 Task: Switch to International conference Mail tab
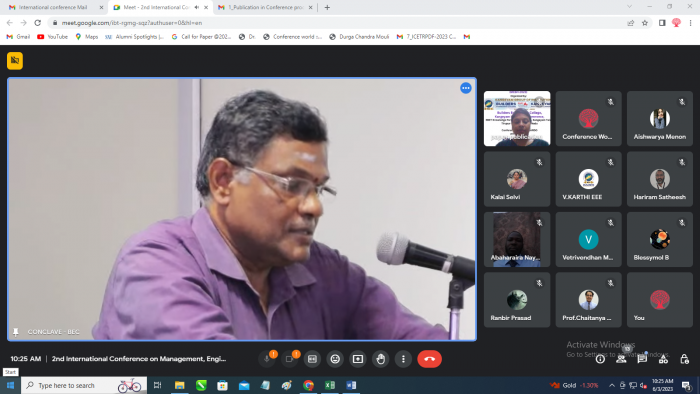[53, 7]
